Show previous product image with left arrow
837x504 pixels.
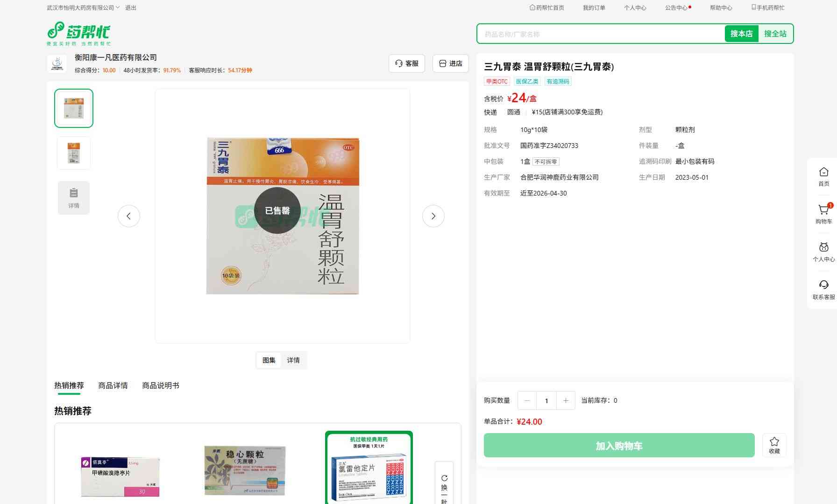coord(129,216)
